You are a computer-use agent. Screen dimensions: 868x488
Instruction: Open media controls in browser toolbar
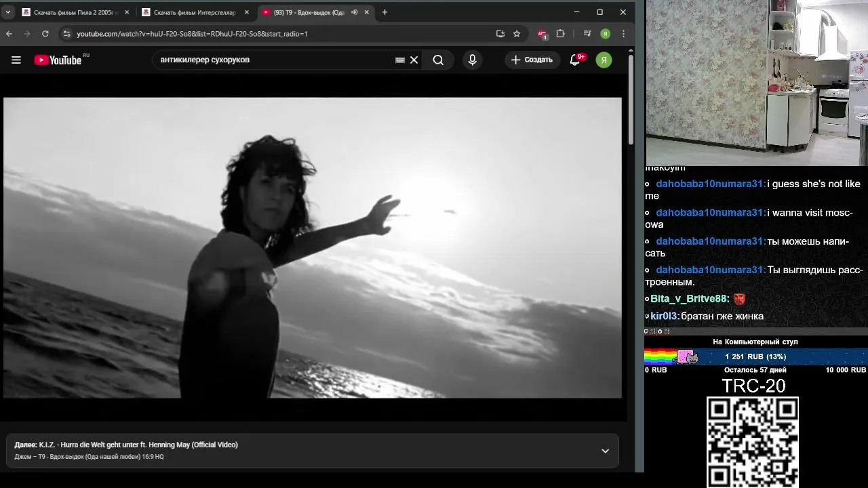587,33
